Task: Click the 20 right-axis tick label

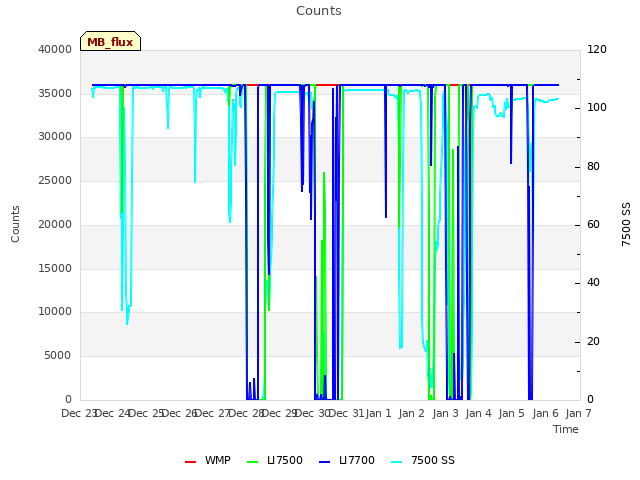Action: pyautogui.click(x=593, y=341)
